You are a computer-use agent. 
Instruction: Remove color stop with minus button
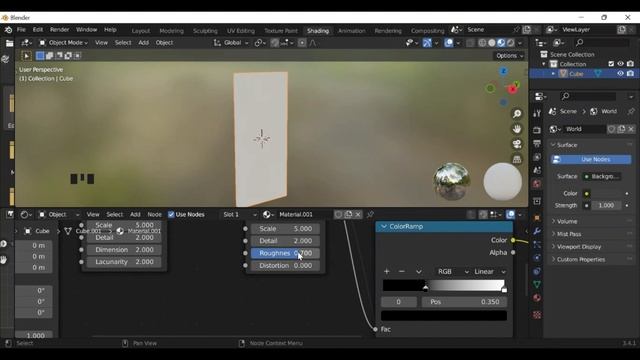pos(402,271)
